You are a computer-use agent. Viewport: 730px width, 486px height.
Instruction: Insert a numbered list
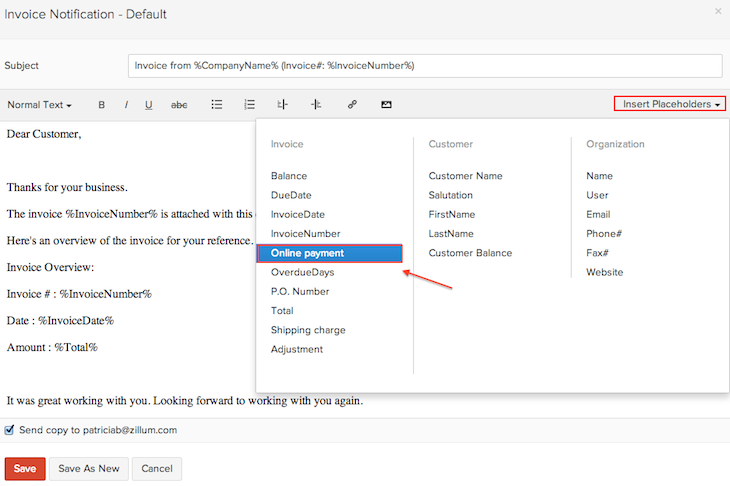click(x=250, y=105)
